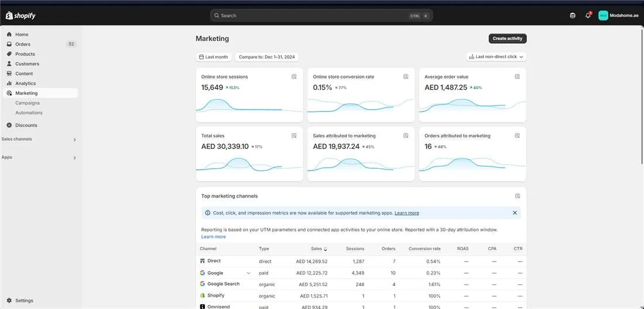Viewport: 644px width, 309px height.
Task: Open Analytics in the sidebar
Action: (x=40, y=83)
